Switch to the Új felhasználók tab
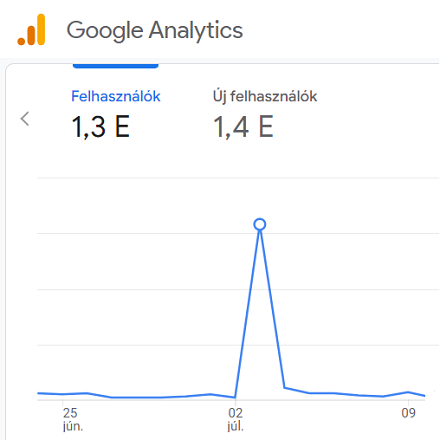Image resolution: width=440 pixels, height=440 pixels. [265, 96]
